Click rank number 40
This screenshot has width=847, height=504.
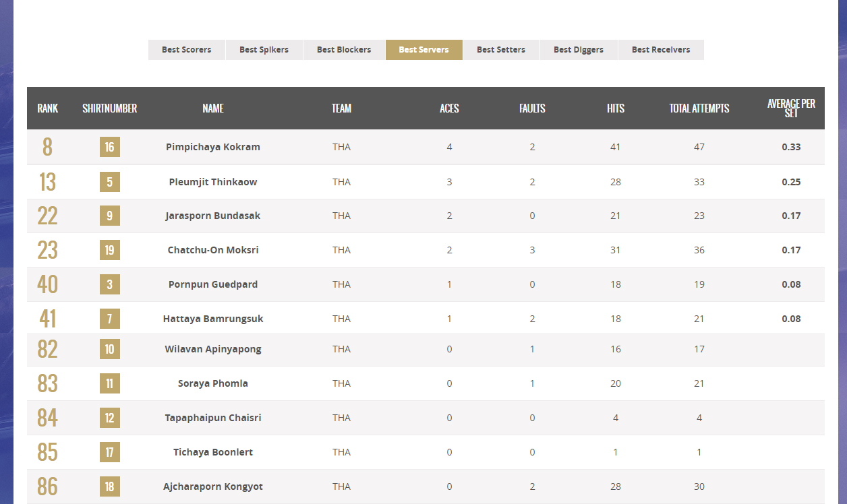coord(47,284)
